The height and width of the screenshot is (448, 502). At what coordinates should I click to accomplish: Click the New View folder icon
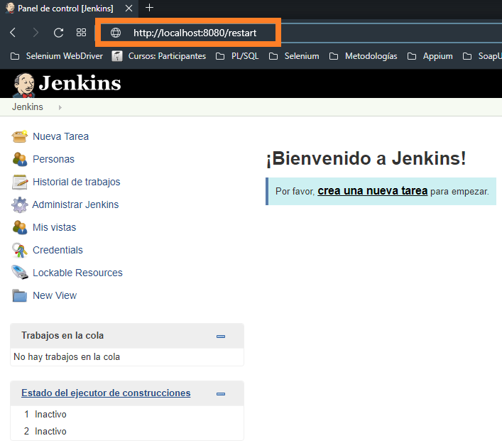(x=20, y=295)
